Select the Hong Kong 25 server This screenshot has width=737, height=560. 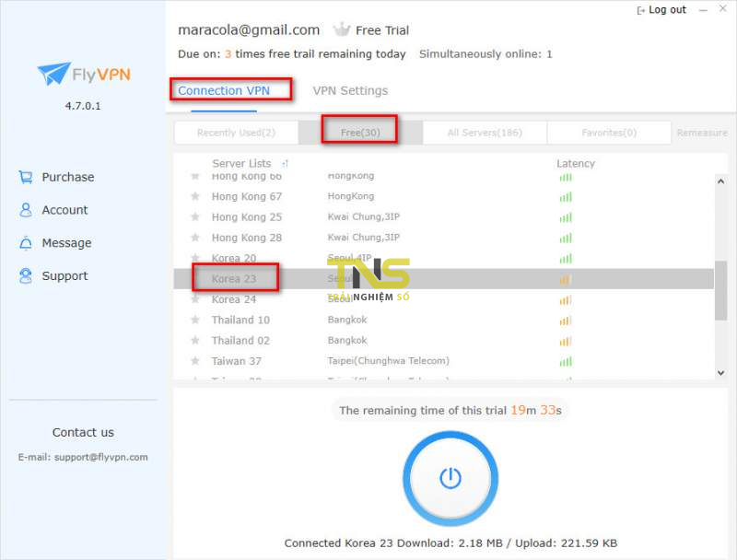point(444,217)
